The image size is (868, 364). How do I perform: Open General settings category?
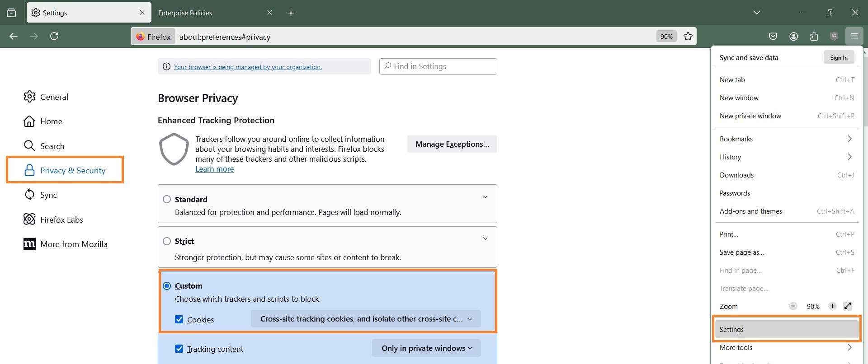coord(46,97)
